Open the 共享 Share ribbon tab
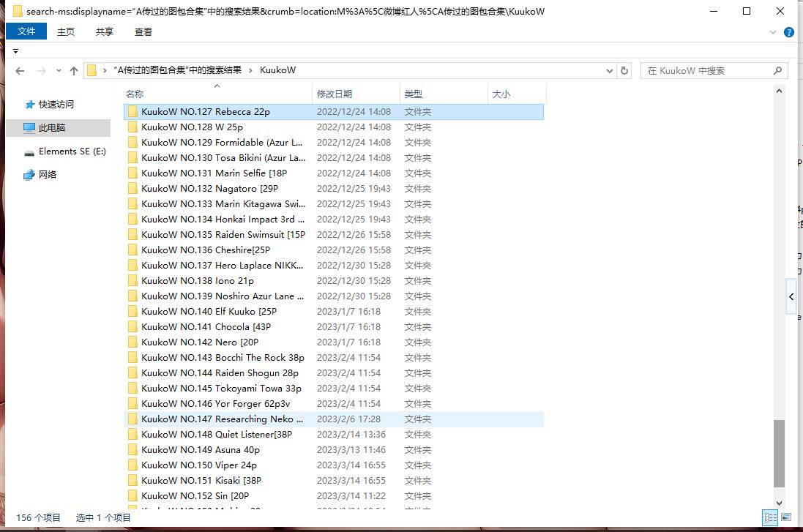This screenshot has width=803, height=532. tap(105, 31)
